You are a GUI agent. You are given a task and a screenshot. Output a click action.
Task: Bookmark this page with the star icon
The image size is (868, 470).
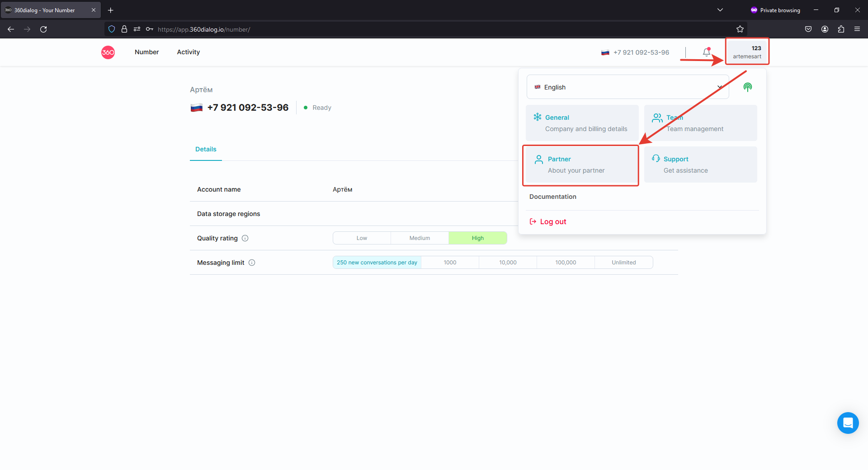click(x=740, y=29)
